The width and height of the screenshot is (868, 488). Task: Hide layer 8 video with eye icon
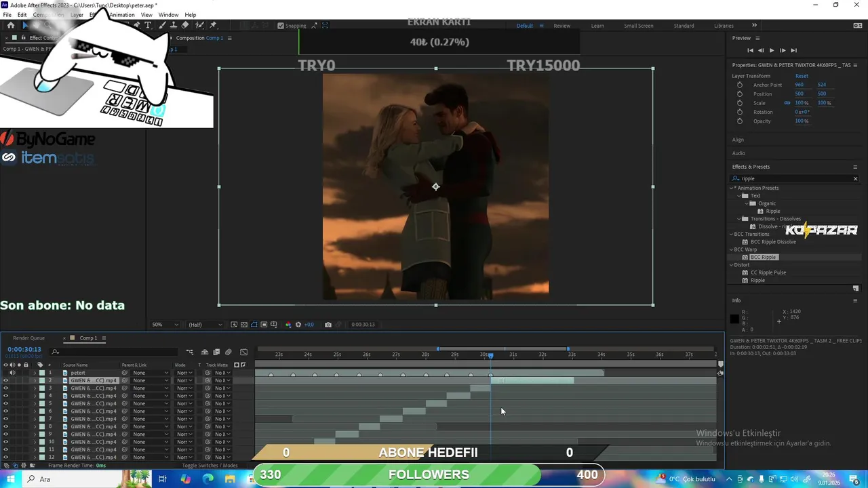(5, 426)
